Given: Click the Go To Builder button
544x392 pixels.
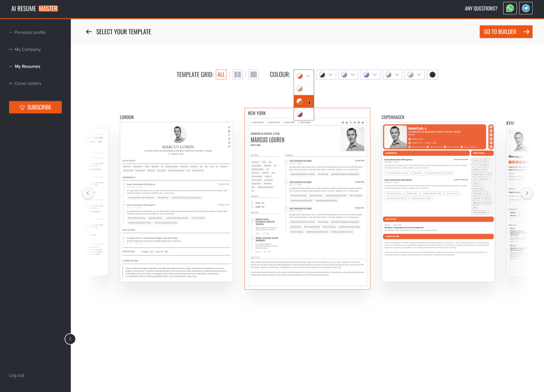Looking at the screenshot, I should 506,32.
